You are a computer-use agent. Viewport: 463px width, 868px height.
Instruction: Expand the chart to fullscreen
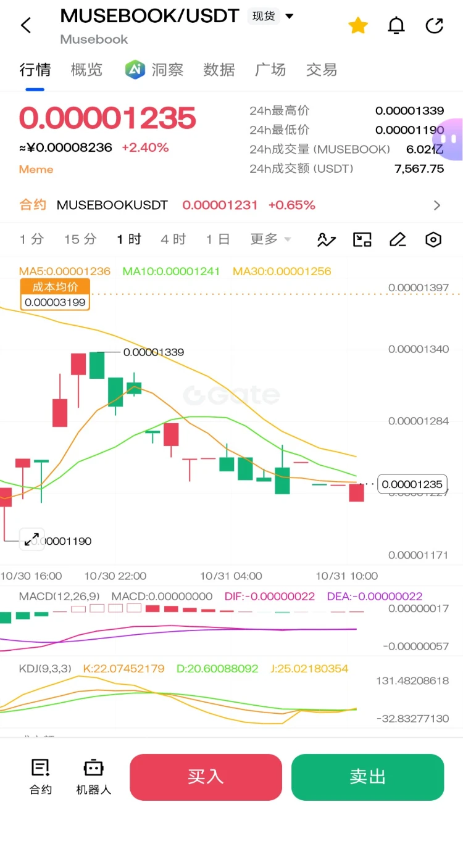[x=31, y=539]
